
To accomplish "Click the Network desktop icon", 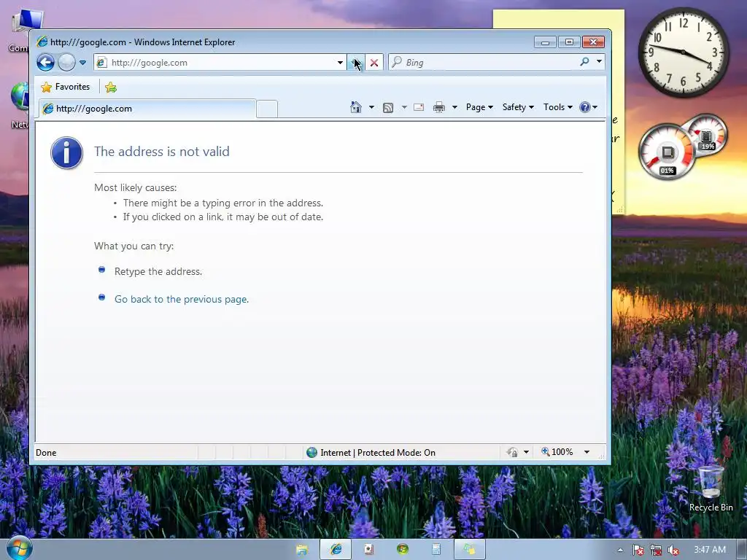I will coord(19,105).
